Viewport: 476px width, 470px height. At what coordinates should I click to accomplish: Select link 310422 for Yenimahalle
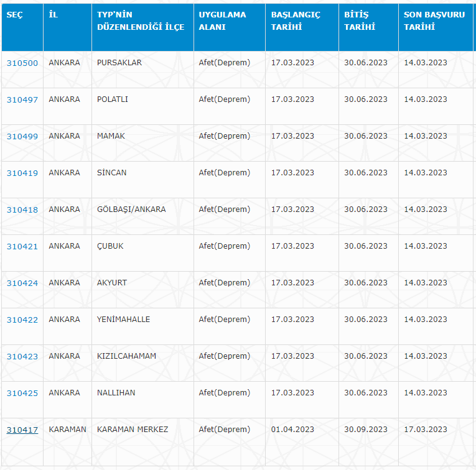[22, 320]
